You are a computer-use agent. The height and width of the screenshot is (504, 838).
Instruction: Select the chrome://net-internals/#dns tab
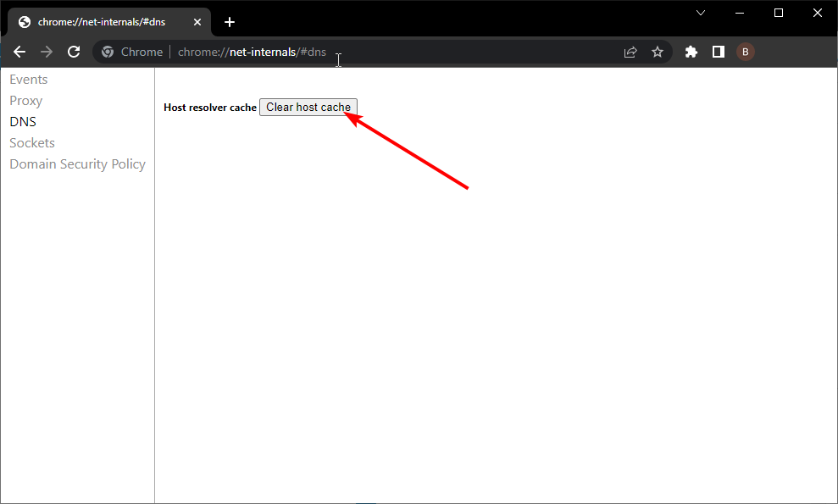tap(109, 22)
